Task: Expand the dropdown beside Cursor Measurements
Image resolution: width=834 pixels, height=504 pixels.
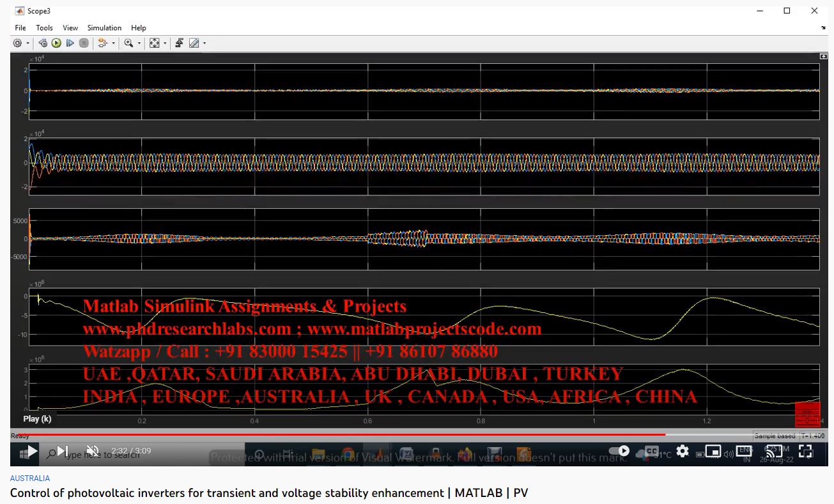Action: pos(205,43)
